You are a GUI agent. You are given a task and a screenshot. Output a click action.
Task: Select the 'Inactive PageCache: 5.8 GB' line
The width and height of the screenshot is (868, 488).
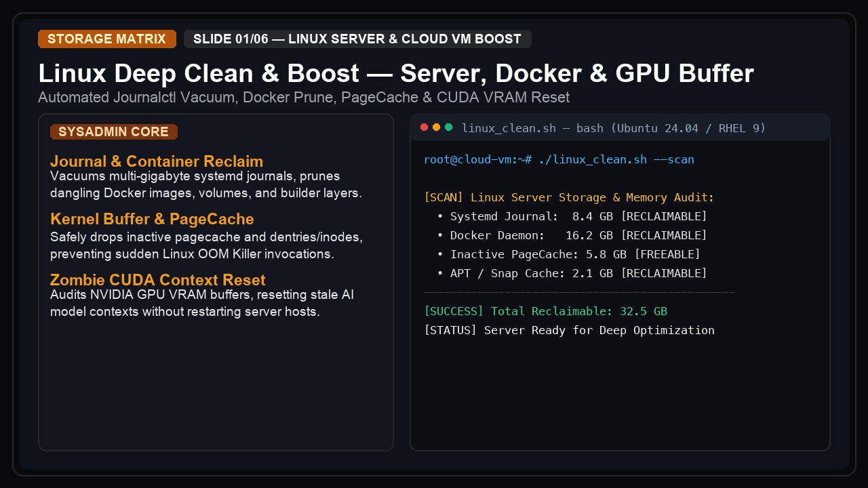(569, 255)
